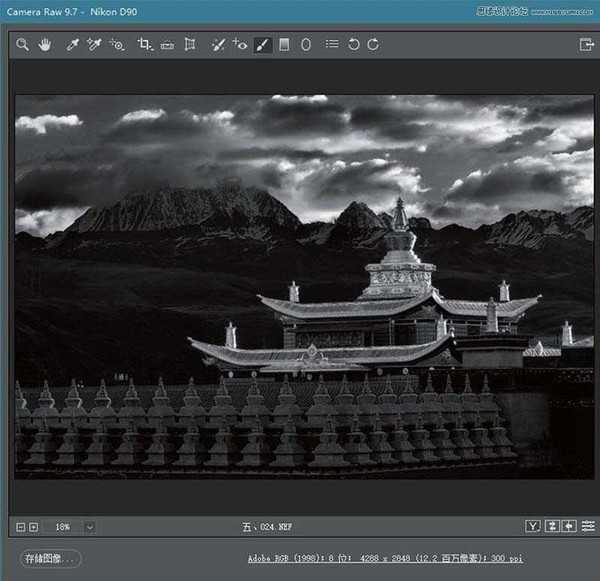Viewport: 600px width, 581px height.
Task: Open the 18% zoom level dropdown
Action: tap(89, 527)
